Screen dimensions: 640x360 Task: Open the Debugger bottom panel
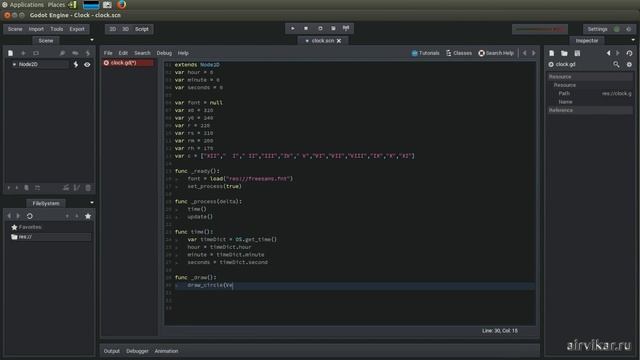coord(137,351)
